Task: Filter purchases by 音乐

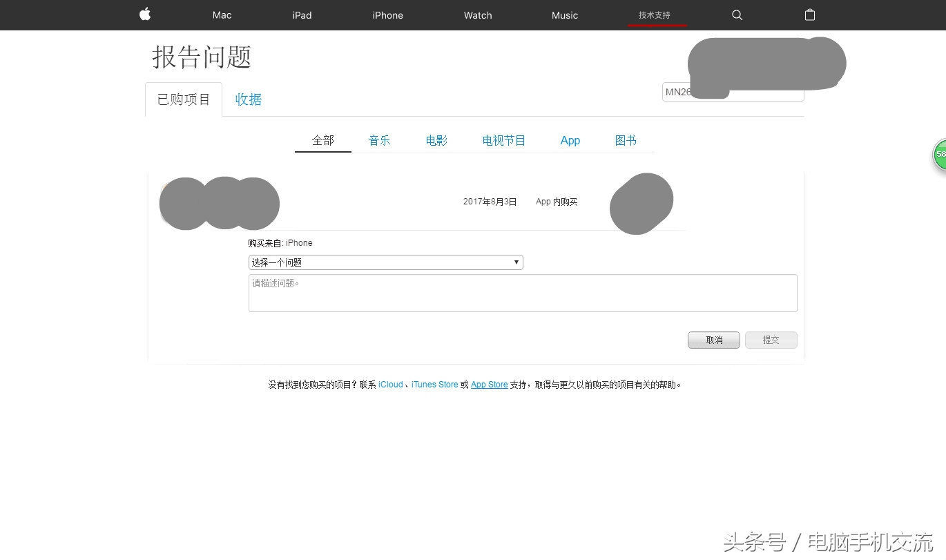Action: click(379, 140)
